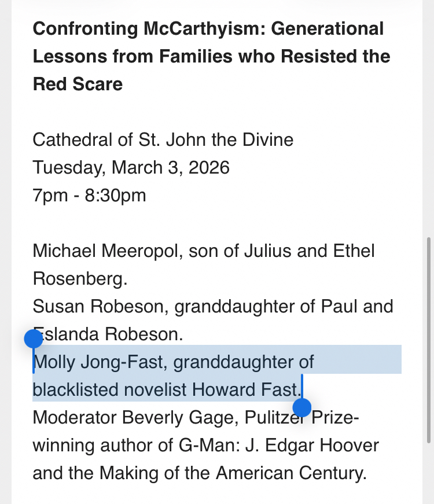Click the "Cathedral of St. John the Divine" line
This screenshot has width=434, height=504.
coord(163,139)
